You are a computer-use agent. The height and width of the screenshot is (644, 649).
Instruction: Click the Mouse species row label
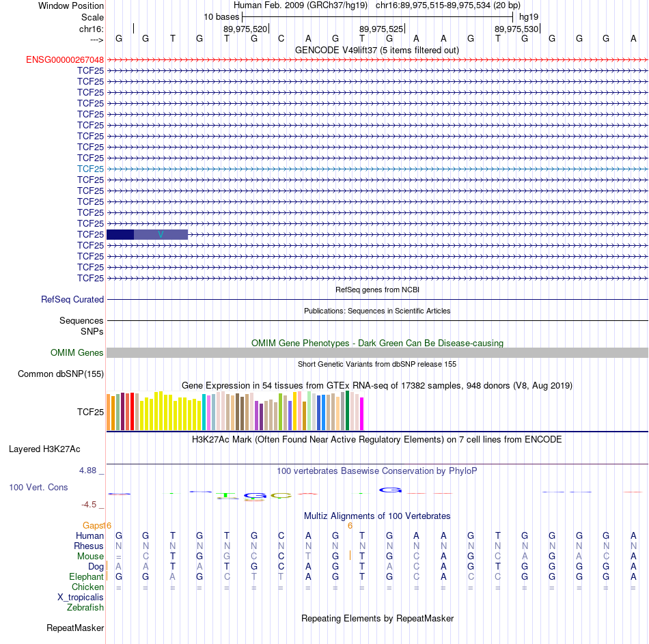coord(90,557)
